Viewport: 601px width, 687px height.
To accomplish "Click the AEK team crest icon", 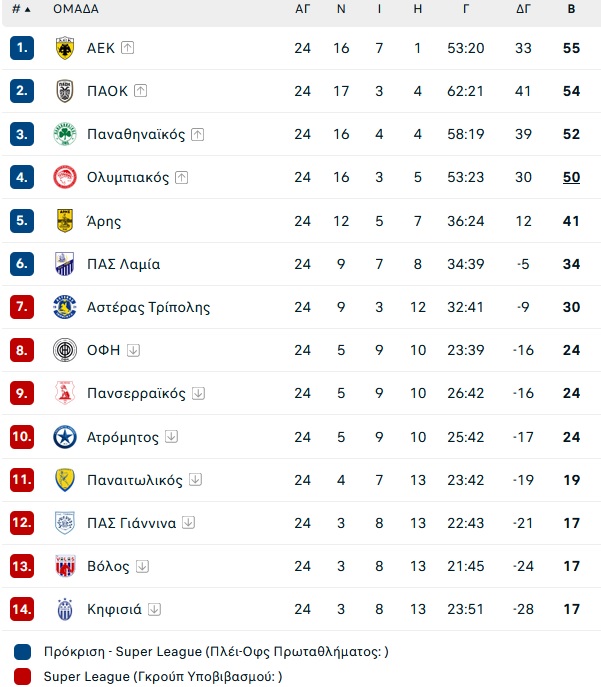I will pyautogui.click(x=65, y=48).
